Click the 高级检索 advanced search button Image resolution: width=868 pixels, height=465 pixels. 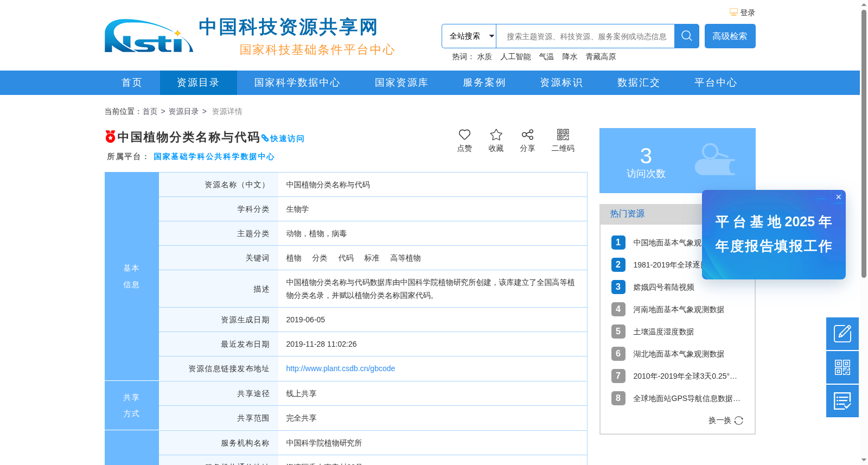click(730, 36)
